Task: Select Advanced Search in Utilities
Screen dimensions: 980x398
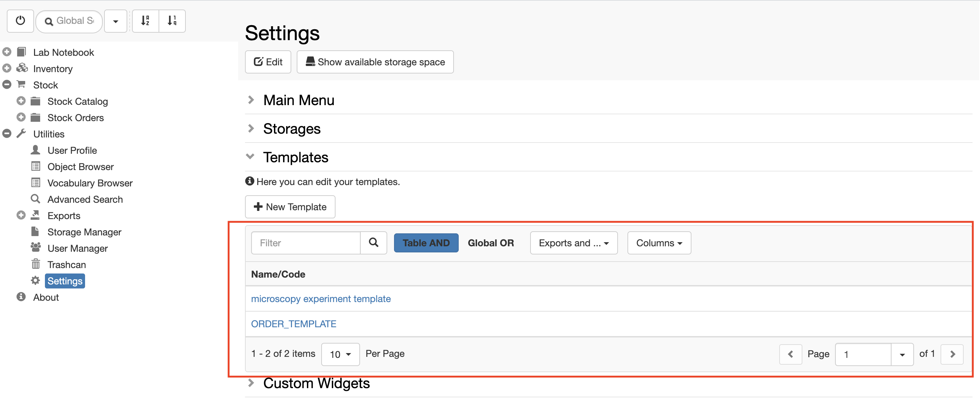Action: pyautogui.click(x=85, y=199)
